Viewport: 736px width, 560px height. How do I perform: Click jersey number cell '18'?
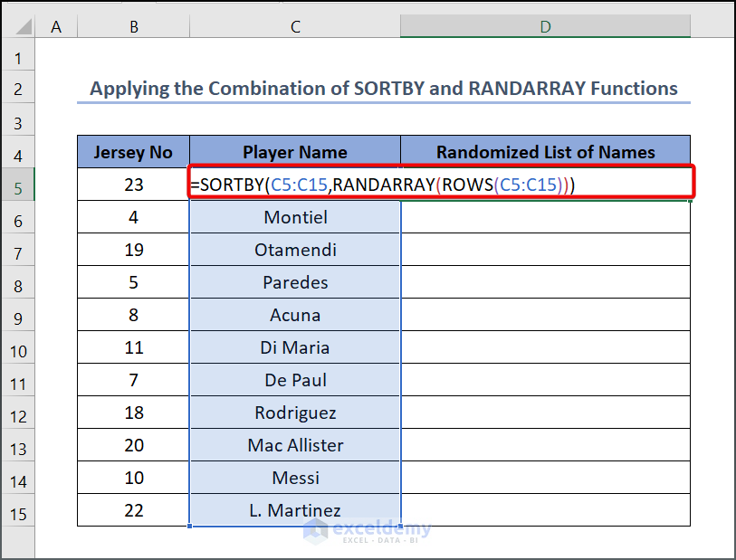click(x=134, y=413)
